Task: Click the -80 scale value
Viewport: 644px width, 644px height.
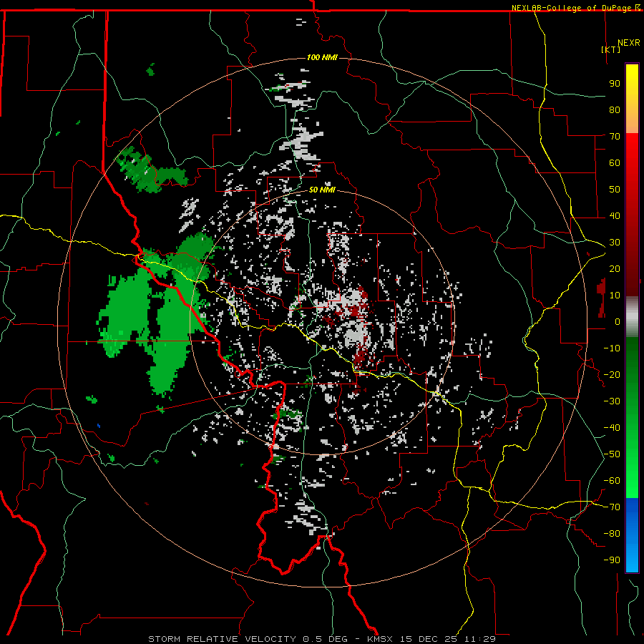Action: point(612,534)
